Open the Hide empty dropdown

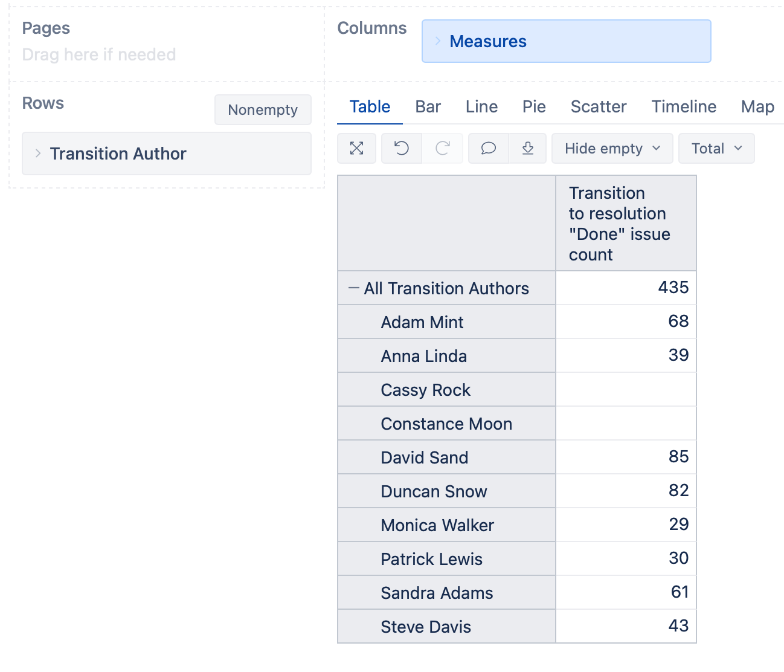point(612,149)
